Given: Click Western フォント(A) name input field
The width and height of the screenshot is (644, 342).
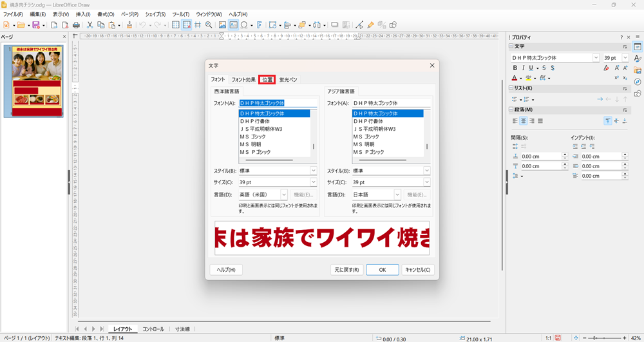Looking at the screenshot, I should point(278,103).
